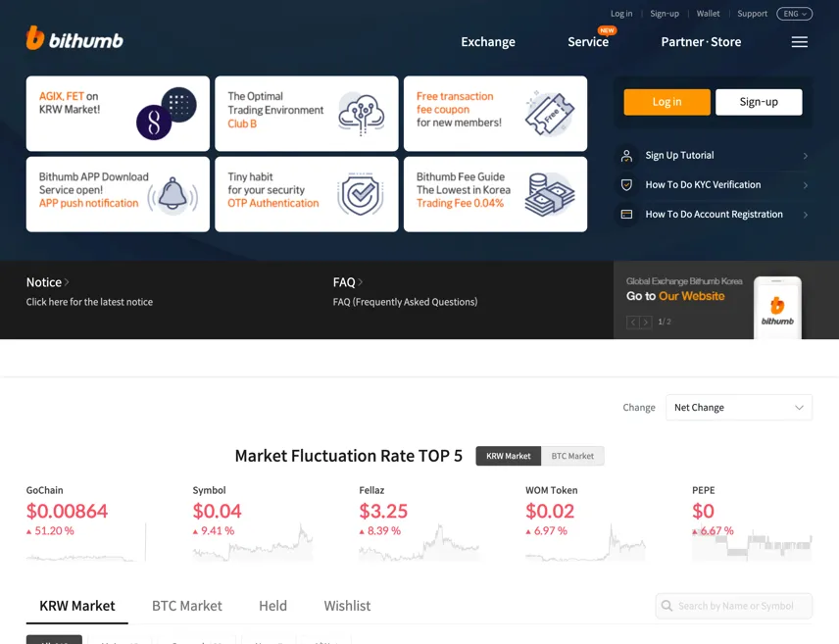Open Notice section via its arrow

click(x=67, y=282)
